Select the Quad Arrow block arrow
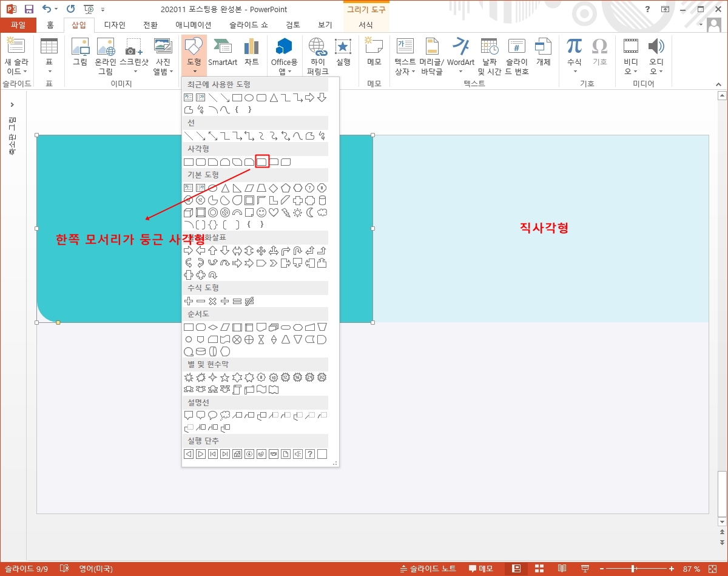 tap(261, 251)
